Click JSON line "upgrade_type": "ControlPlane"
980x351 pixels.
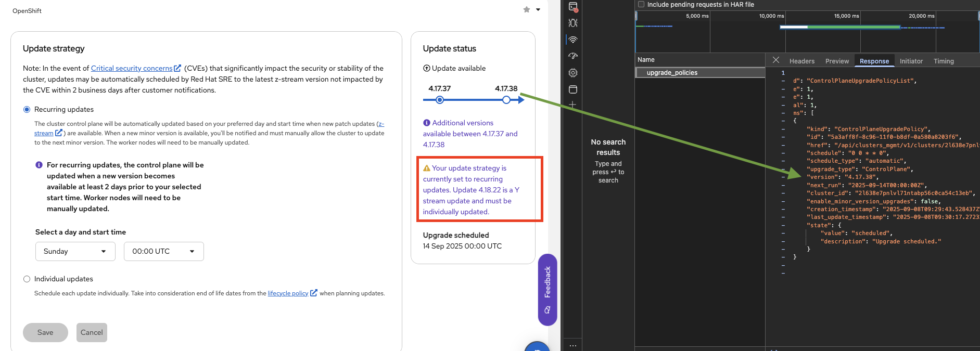pyautogui.click(x=860, y=169)
